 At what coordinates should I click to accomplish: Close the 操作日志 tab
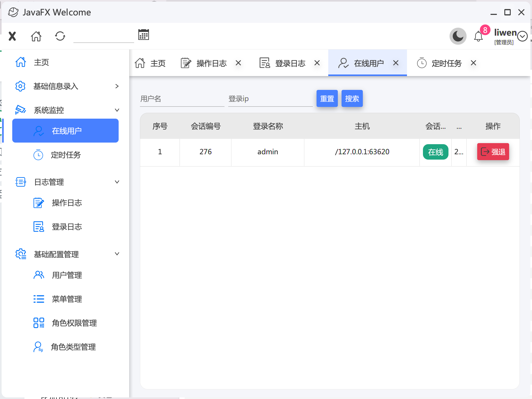[x=238, y=63]
